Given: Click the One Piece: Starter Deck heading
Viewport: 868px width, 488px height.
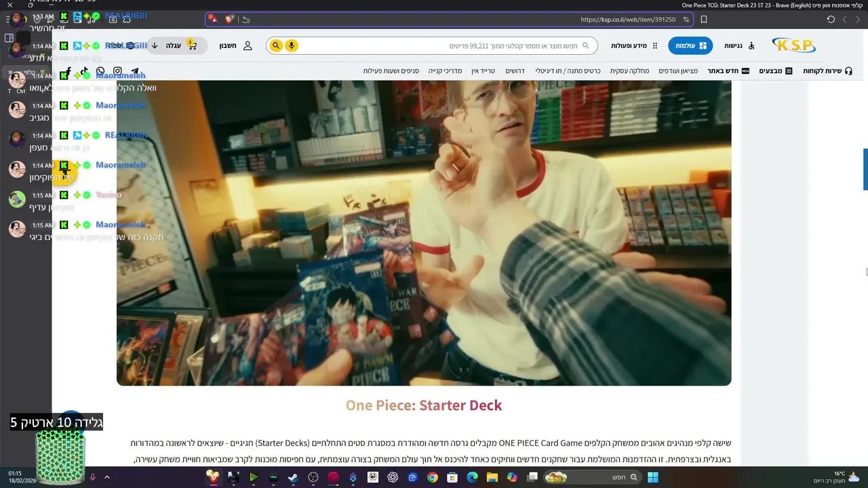Looking at the screenshot, I should (x=424, y=405).
